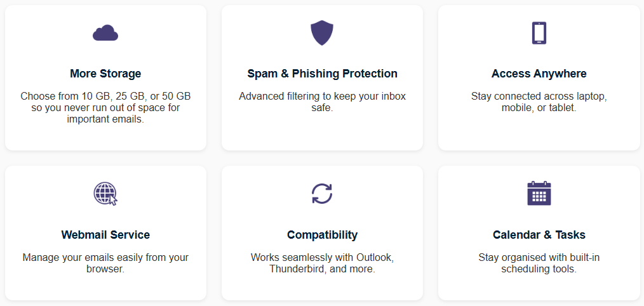Click the 10 GB, 25 GB, 50 GB description
This screenshot has width=644, height=306.
point(105,109)
